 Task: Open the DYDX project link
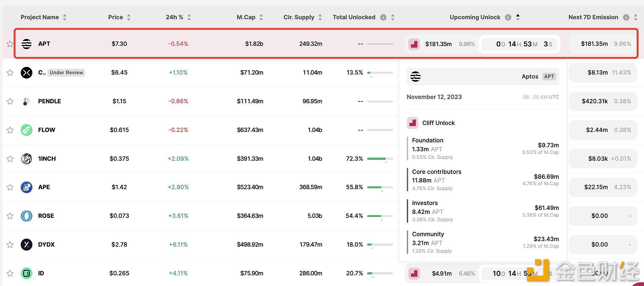point(46,245)
